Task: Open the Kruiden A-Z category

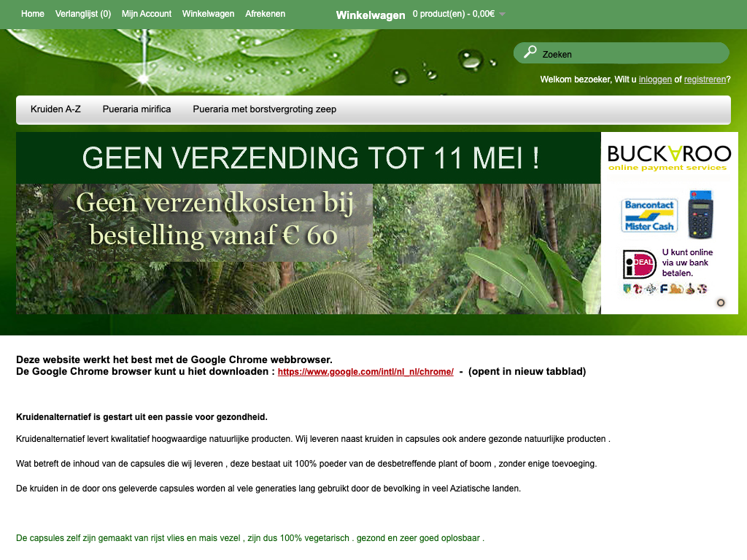Action: click(55, 109)
